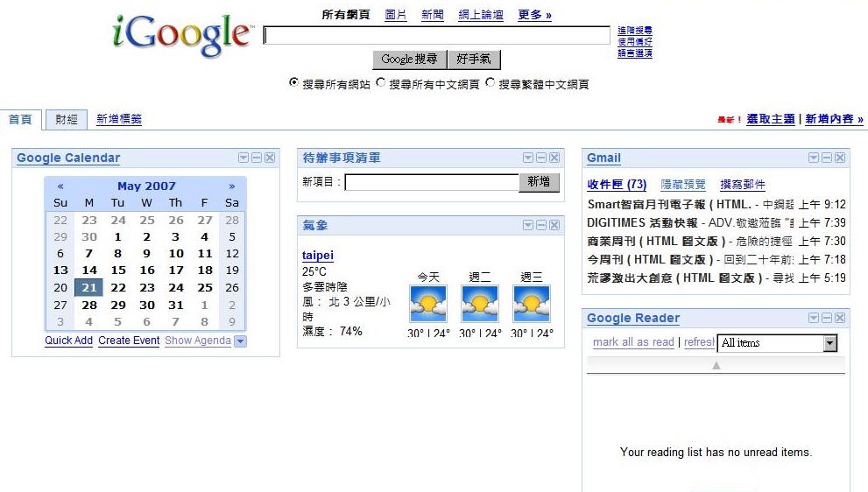Screen dimensions: 868x492
Task: Open 進階搜尋 advanced search link
Action: click(x=635, y=31)
